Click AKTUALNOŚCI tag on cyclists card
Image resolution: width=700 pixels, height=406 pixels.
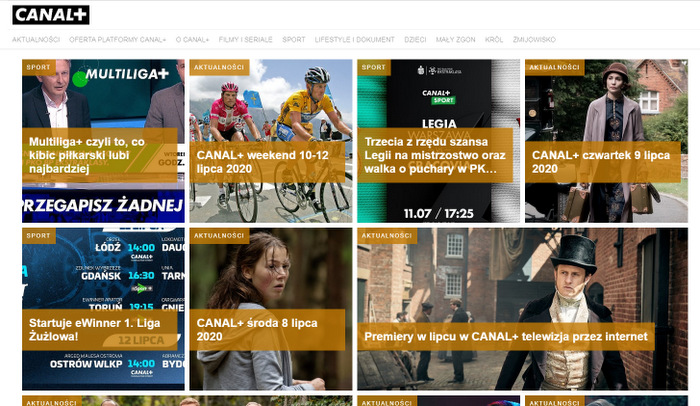219,67
